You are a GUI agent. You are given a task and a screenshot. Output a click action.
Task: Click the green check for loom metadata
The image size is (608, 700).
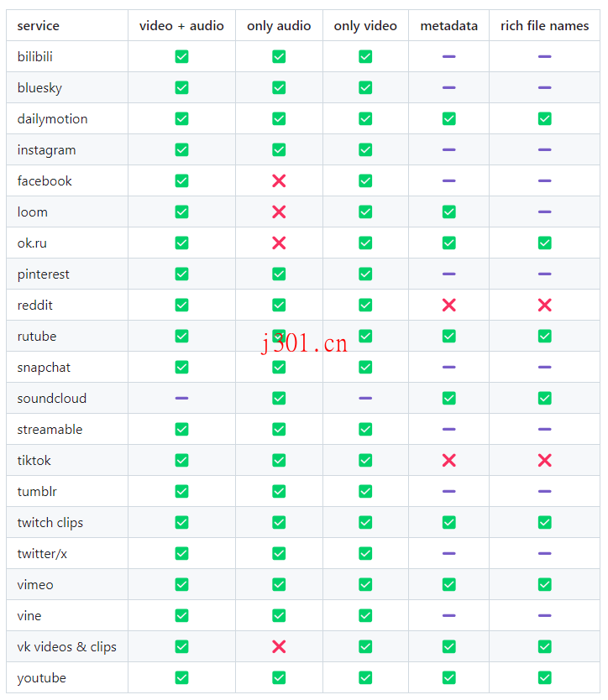pos(449,212)
